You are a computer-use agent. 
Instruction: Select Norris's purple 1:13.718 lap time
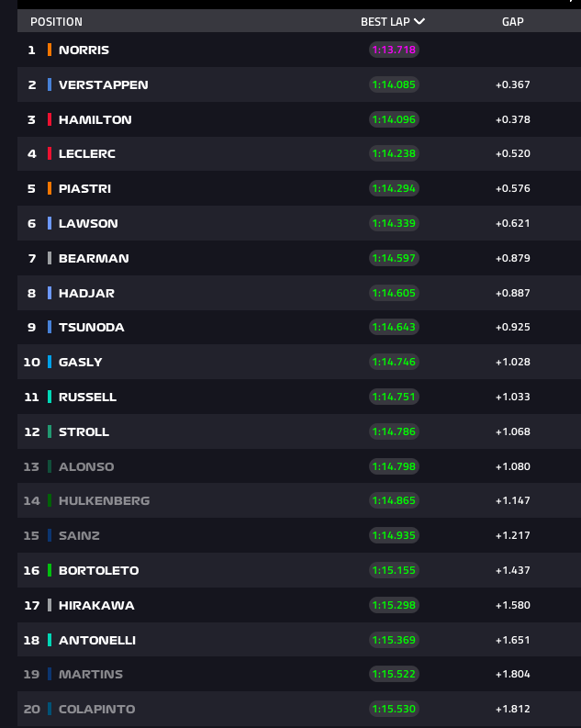point(394,50)
